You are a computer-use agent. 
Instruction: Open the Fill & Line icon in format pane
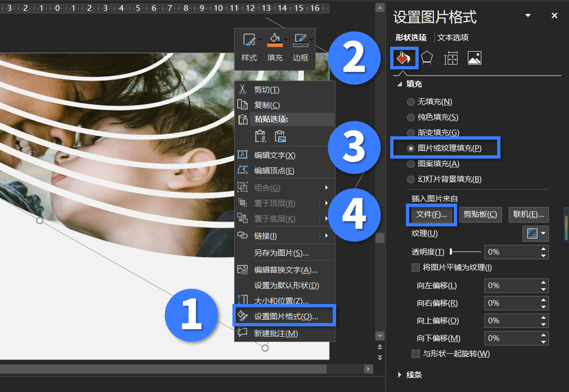pos(404,58)
